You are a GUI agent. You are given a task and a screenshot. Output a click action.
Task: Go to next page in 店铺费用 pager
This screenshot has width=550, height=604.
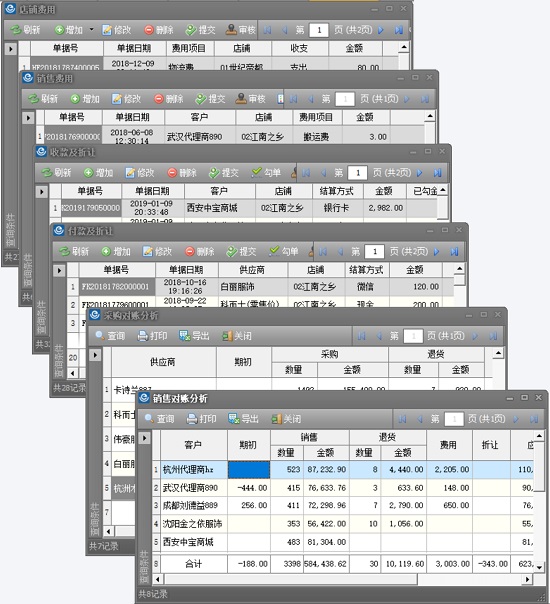pyautogui.click(x=381, y=30)
